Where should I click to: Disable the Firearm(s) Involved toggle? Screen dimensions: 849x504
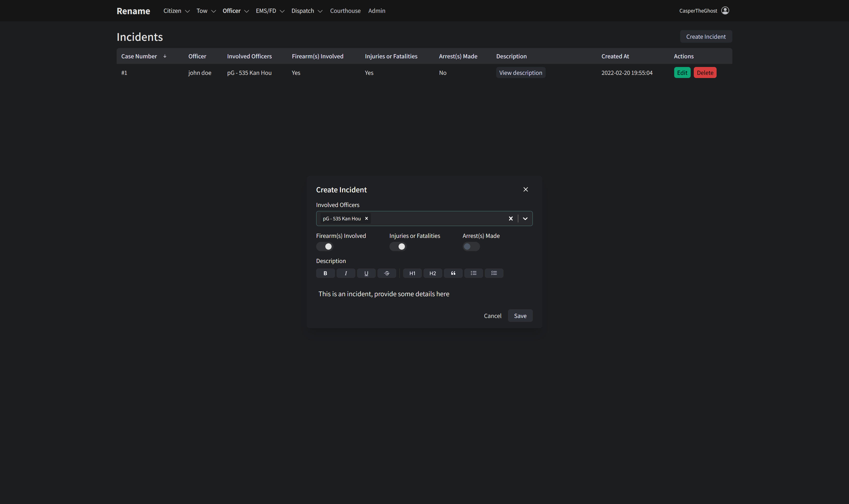325,246
